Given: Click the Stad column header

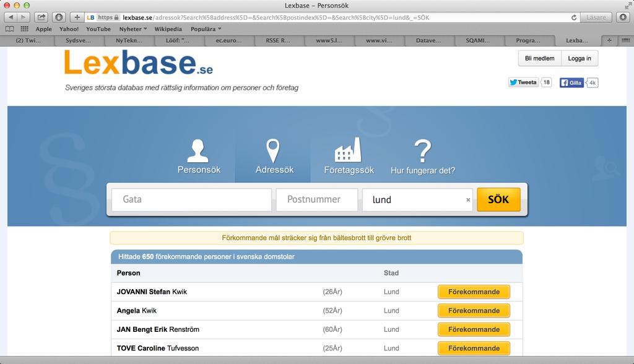Looking at the screenshot, I should pyautogui.click(x=391, y=273).
